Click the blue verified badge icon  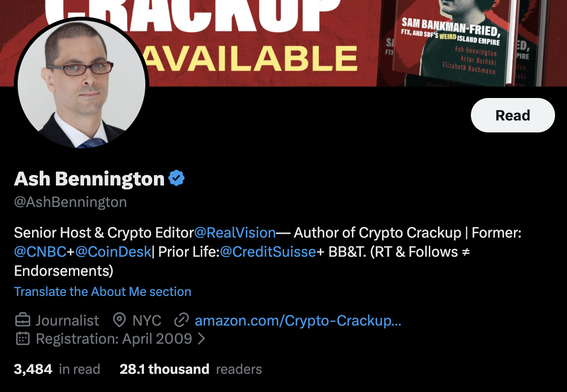pos(176,178)
